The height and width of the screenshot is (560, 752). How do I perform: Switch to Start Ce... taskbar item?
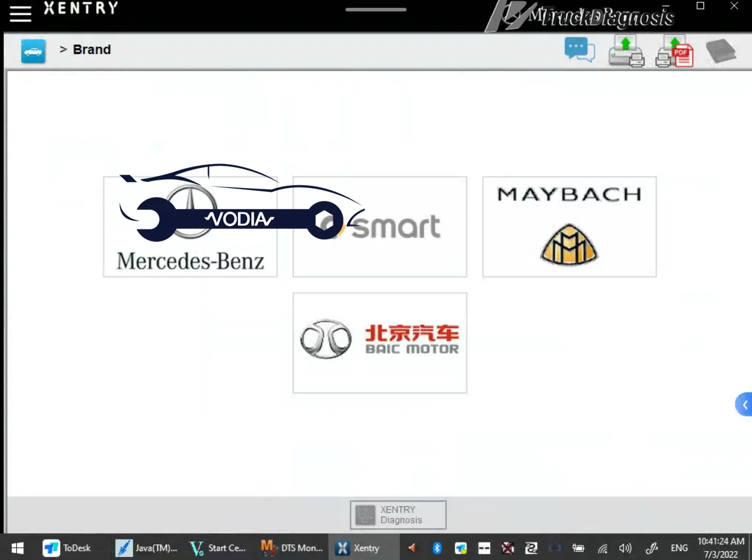[x=217, y=548]
